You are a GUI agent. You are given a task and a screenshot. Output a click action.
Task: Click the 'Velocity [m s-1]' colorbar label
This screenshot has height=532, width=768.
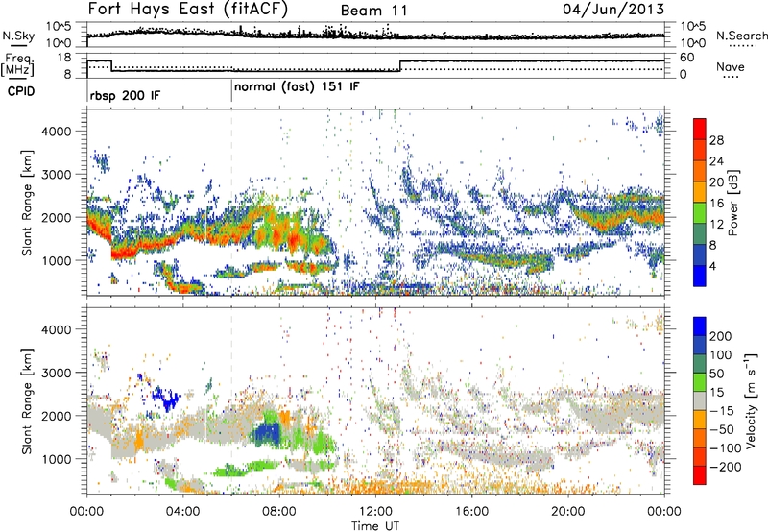click(x=751, y=400)
